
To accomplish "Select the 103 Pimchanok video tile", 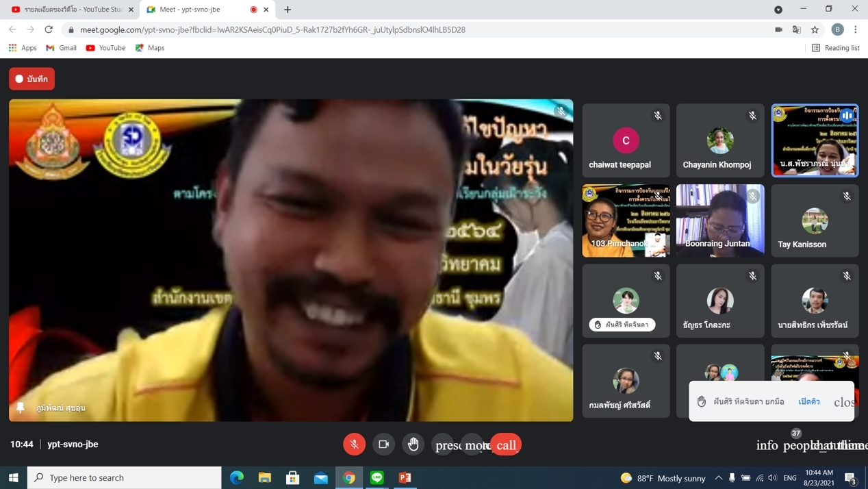I will pyautogui.click(x=626, y=221).
